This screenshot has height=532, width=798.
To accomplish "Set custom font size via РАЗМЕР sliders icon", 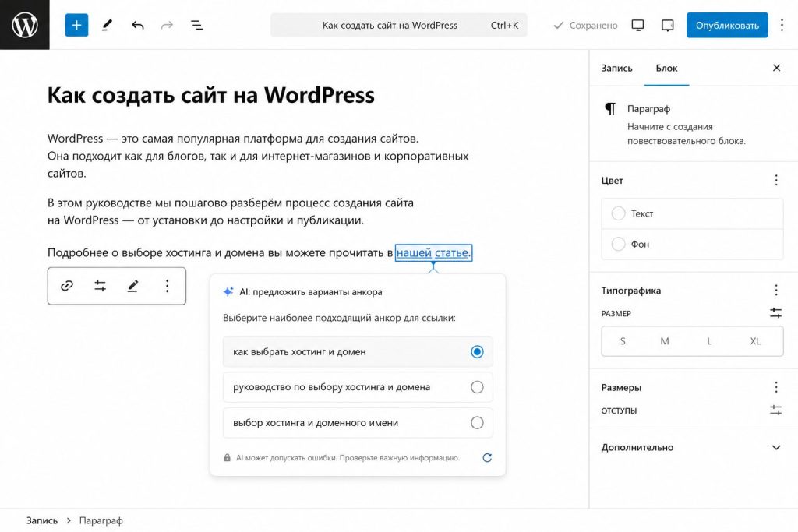I will pos(775,313).
